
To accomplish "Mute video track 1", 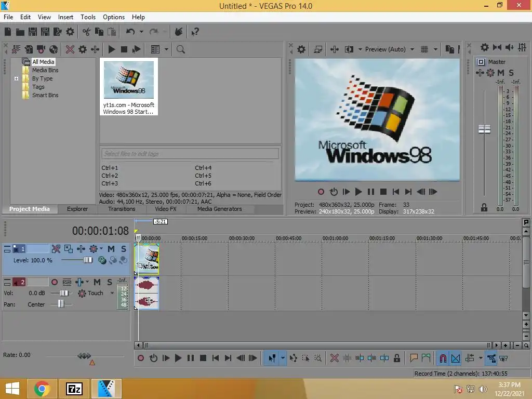I will click(111, 249).
